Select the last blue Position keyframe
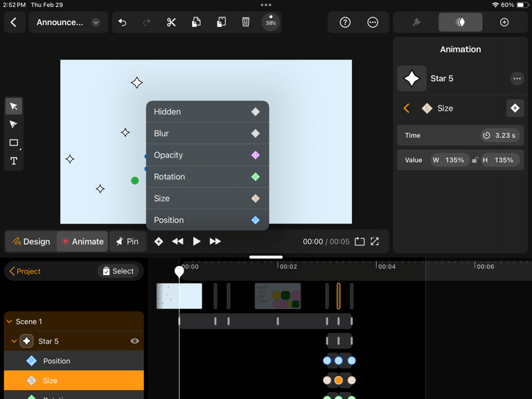532x399 pixels. [x=351, y=361]
